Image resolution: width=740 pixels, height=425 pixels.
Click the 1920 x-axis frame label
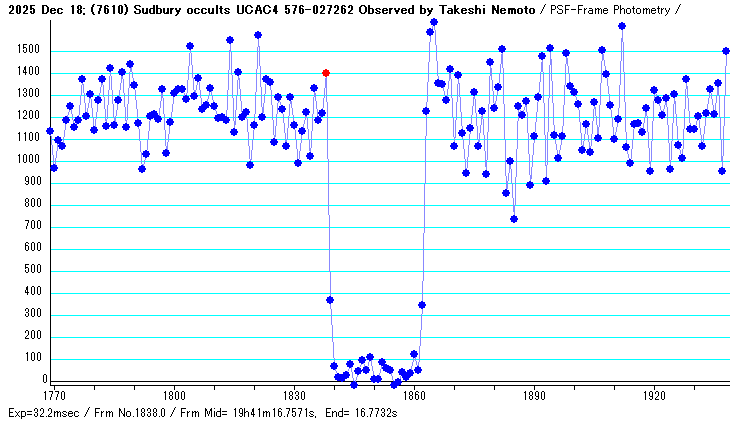[x=654, y=395]
